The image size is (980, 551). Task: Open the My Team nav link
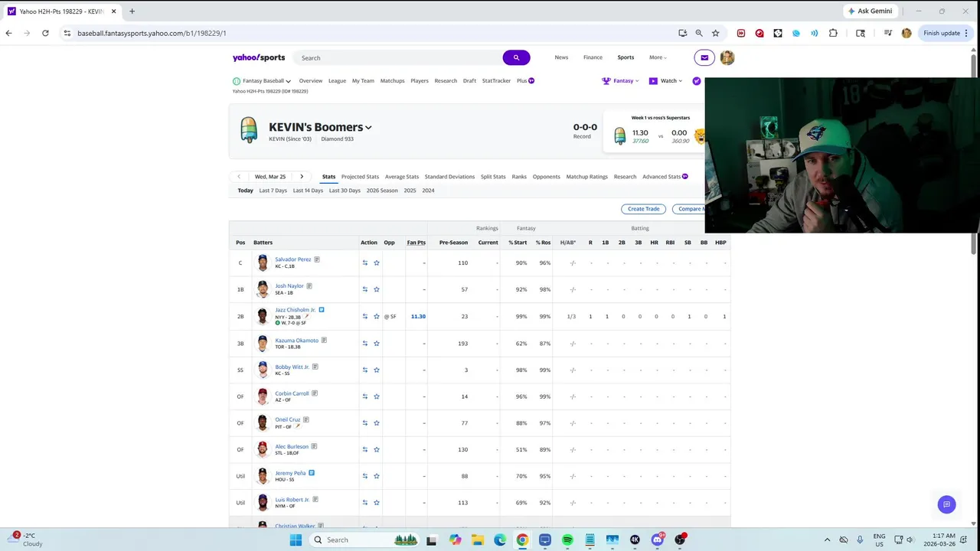point(363,80)
